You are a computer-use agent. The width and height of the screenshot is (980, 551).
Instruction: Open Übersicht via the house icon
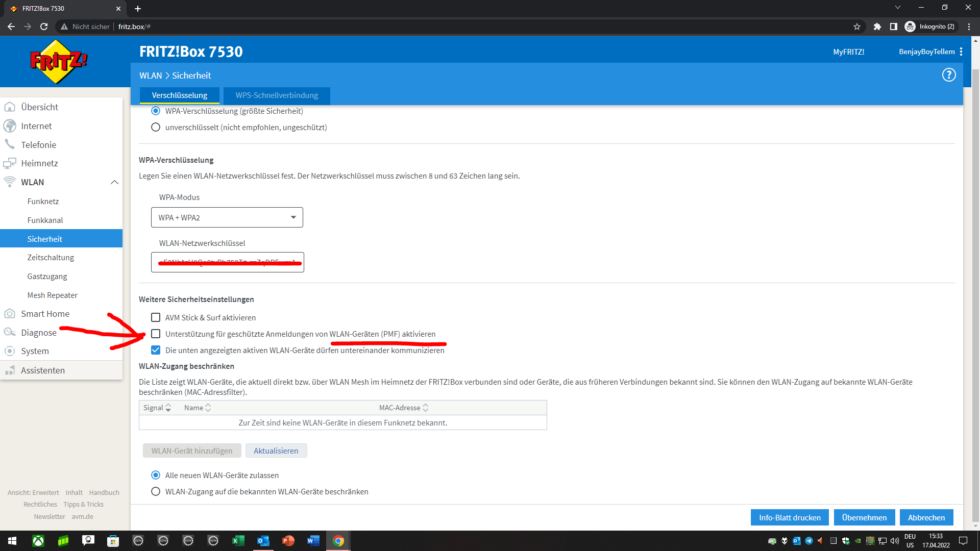(x=10, y=107)
